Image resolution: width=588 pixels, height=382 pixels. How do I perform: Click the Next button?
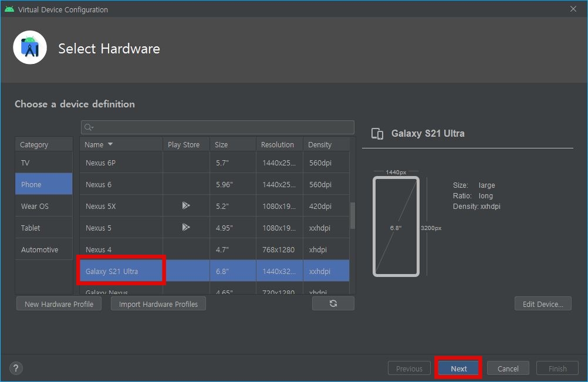(x=459, y=369)
